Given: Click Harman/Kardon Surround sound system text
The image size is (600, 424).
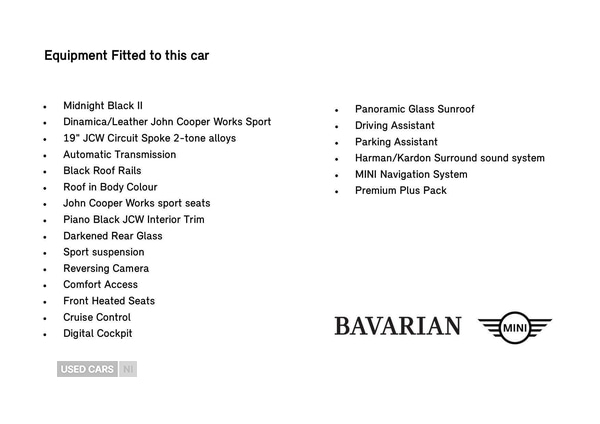Looking at the screenshot, I should [450, 158].
